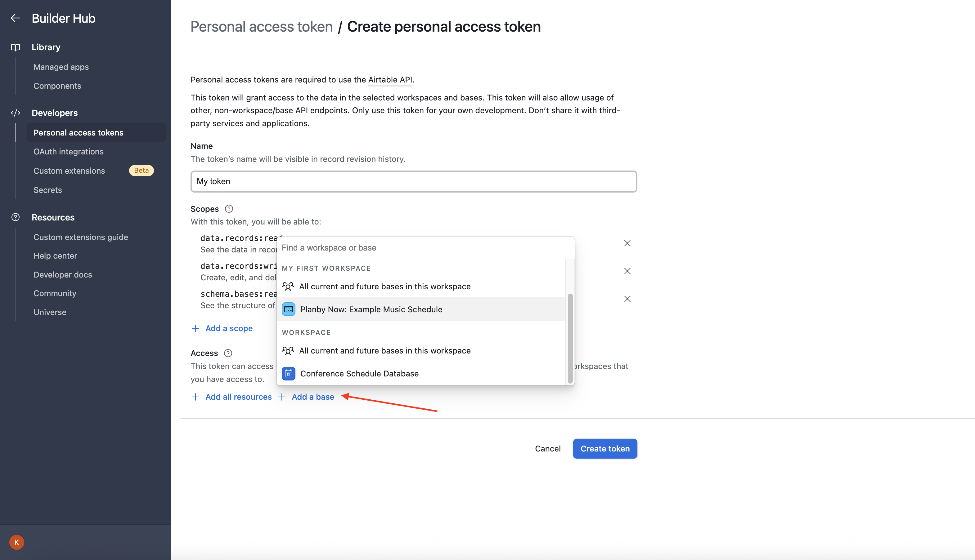Viewport: 975px width, 560px height.
Task: Click the Scopes help question mark icon
Action: [229, 209]
